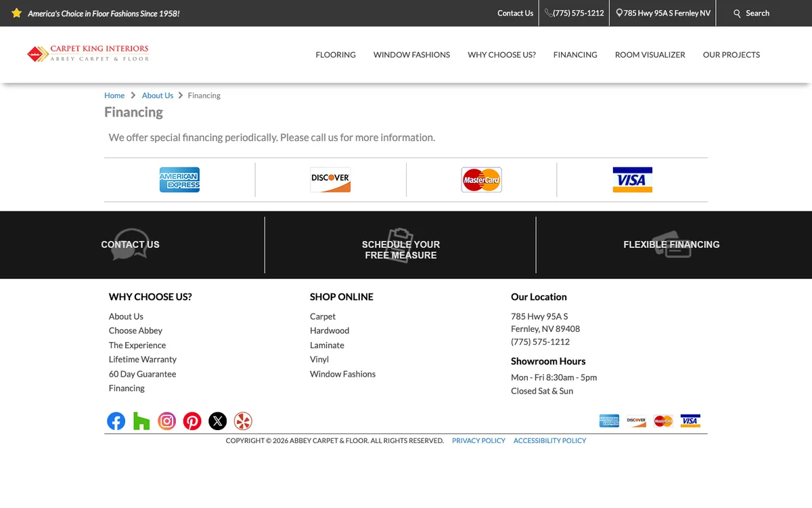Viewport: 812px width, 508px height.
Task: Click the large Discover card logo
Action: 330,179
